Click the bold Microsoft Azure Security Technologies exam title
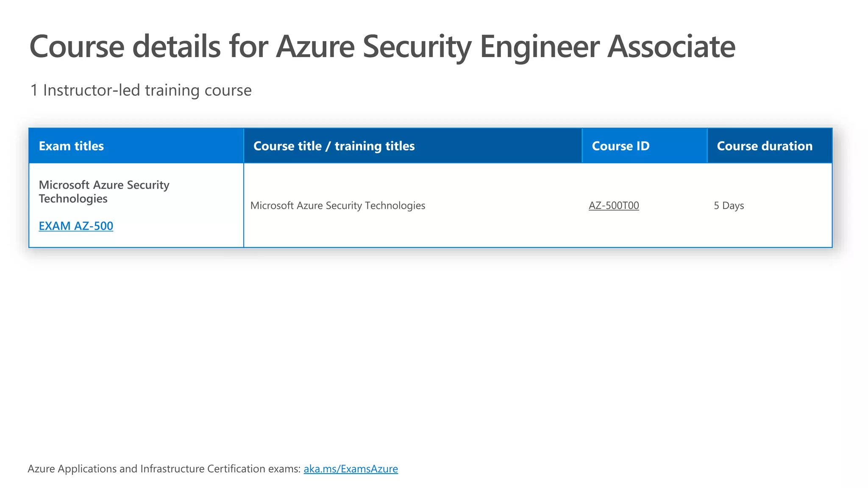Viewport: 868px width, 488px height. click(x=104, y=185)
